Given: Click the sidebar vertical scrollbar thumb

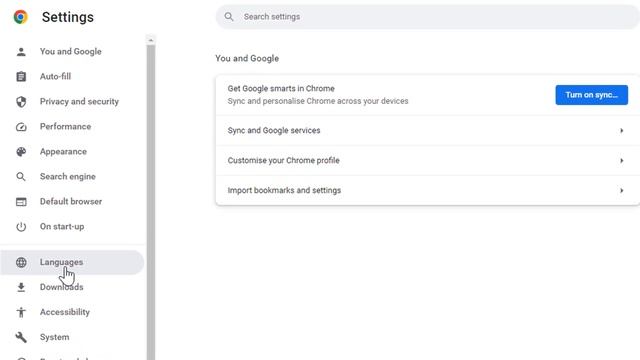Looking at the screenshot, I should click(x=151, y=202).
